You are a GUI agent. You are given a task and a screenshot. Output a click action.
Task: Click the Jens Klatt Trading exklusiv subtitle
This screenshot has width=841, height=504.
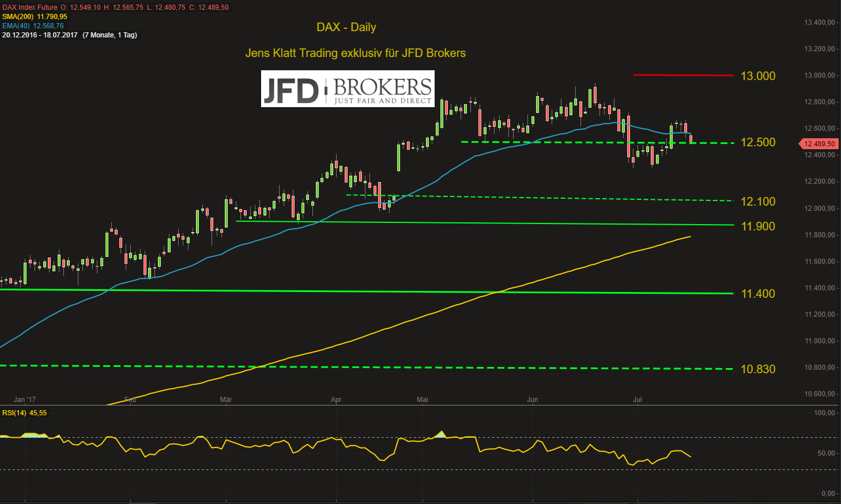pos(356,53)
